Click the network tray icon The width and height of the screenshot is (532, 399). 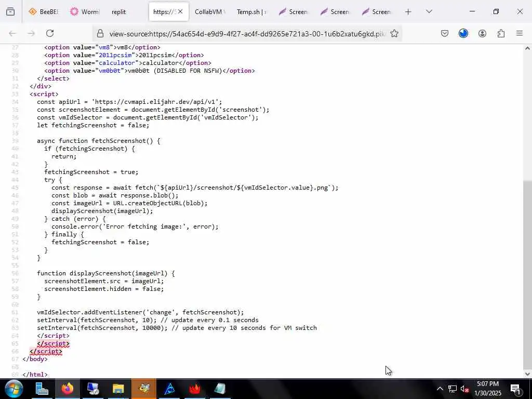click(x=453, y=389)
